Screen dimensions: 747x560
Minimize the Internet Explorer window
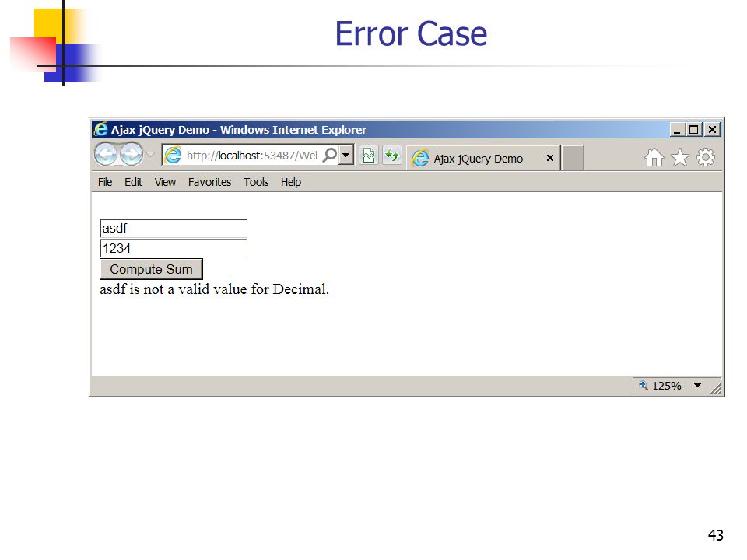[x=677, y=130]
